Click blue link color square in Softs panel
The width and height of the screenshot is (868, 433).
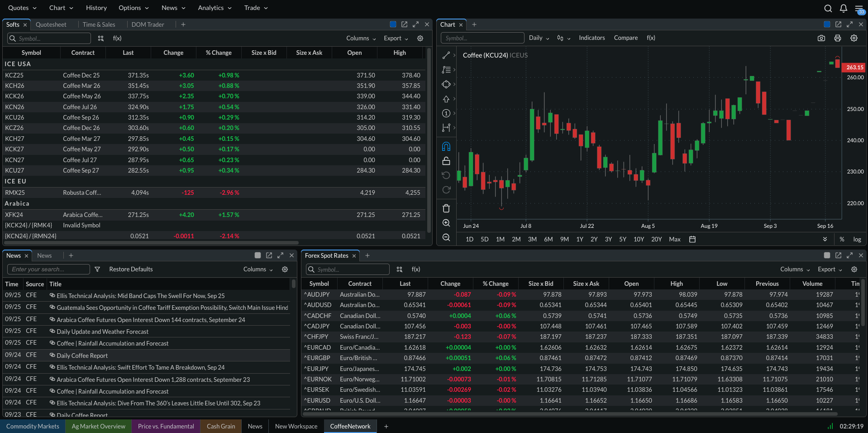click(x=393, y=24)
